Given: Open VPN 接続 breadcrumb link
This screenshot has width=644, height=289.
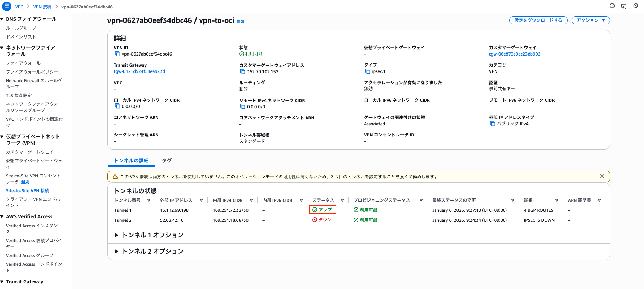Looking at the screenshot, I should (x=42, y=7).
